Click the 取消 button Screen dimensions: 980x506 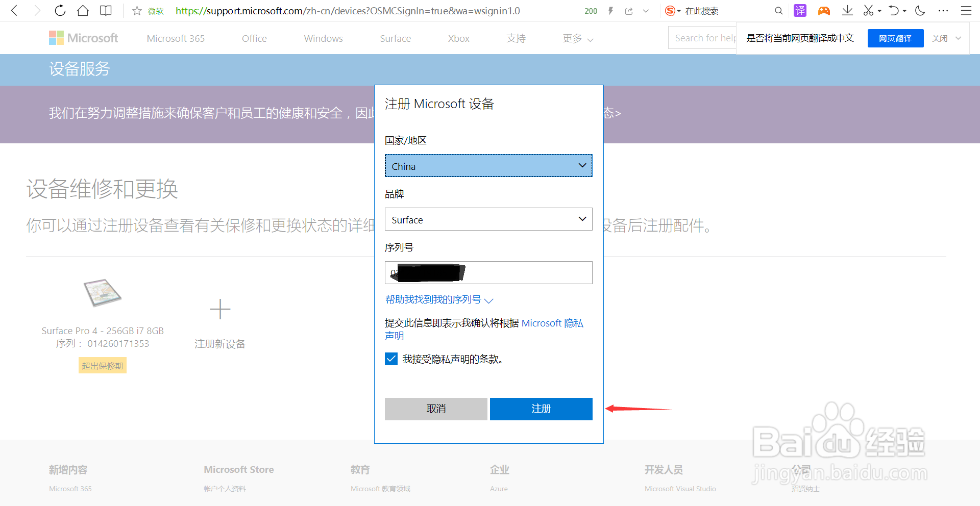436,409
